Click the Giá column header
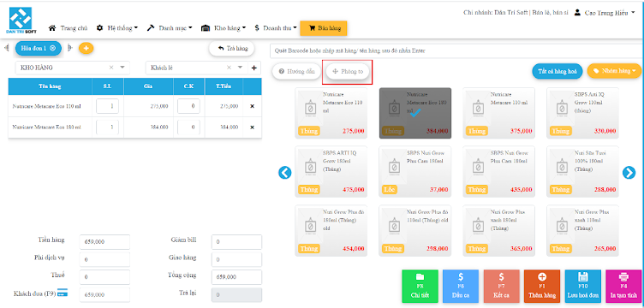Image resolution: width=644 pixels, height=308 pixels. coord(148,86)
